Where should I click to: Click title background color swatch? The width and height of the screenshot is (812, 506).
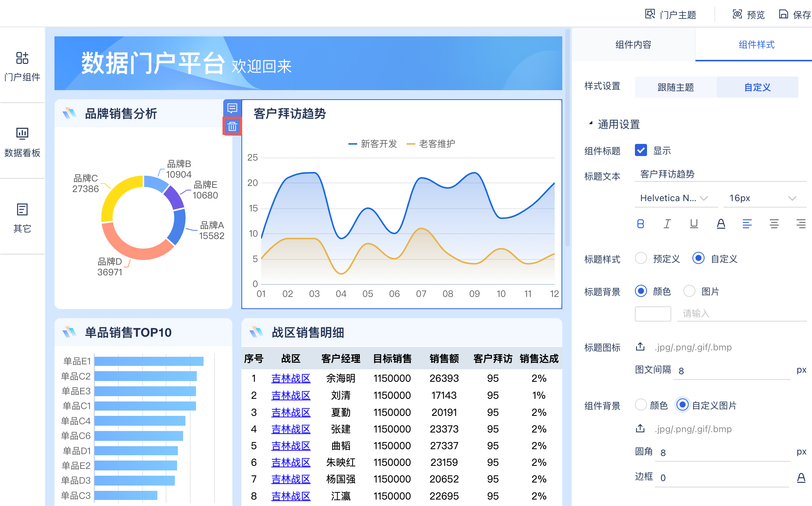(x=653, y=314)
